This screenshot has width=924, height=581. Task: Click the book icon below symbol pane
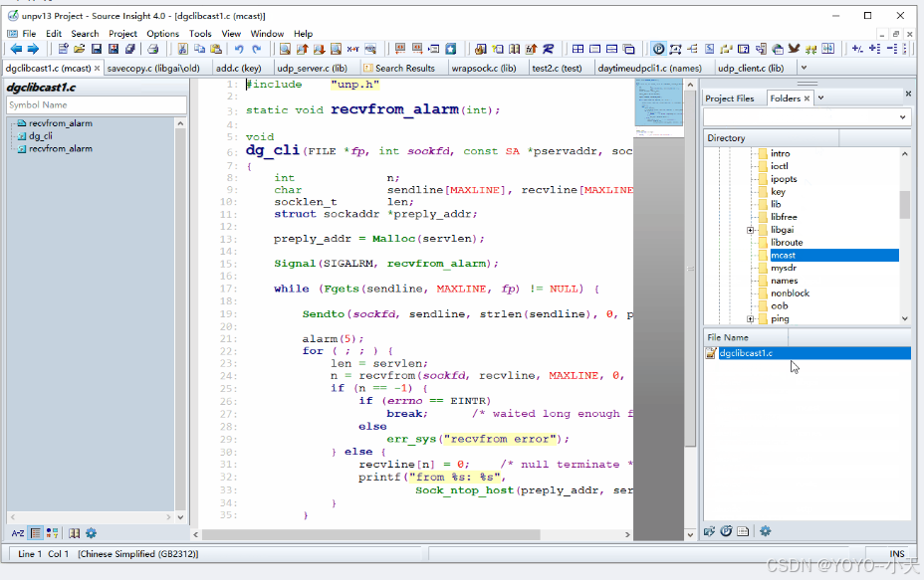tap(75, 533)
